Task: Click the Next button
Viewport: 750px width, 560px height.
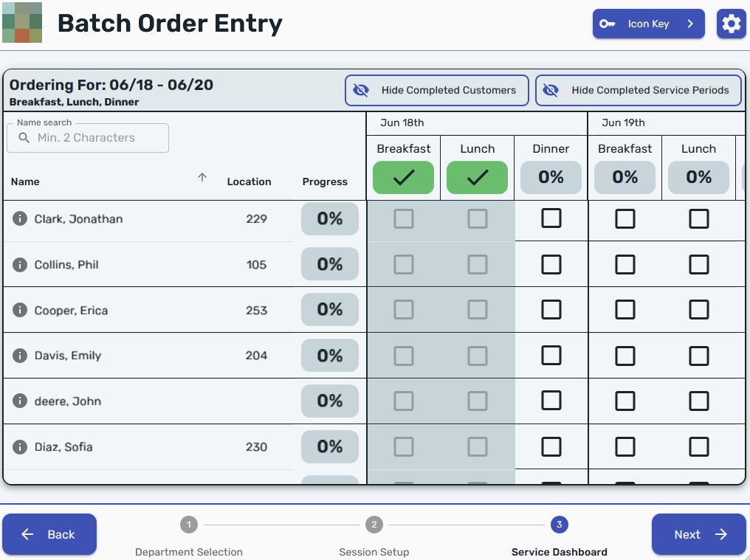Action: pos(698,534)
